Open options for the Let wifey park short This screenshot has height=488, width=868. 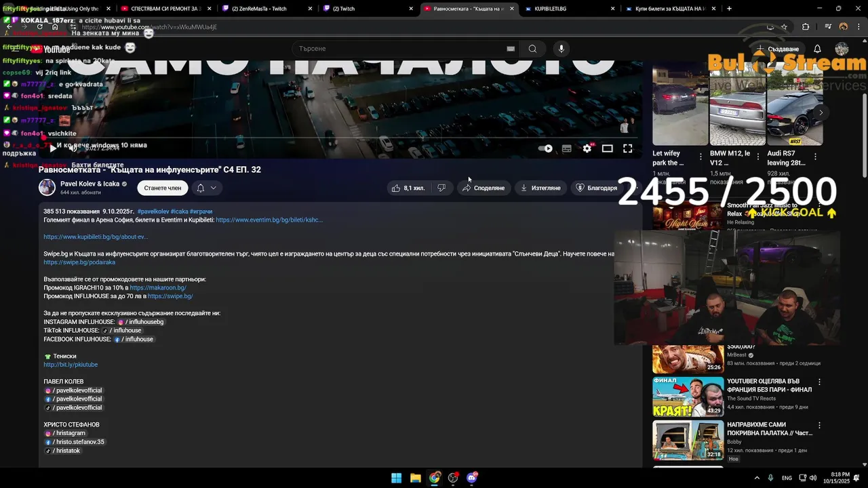(x=701, y=157)
